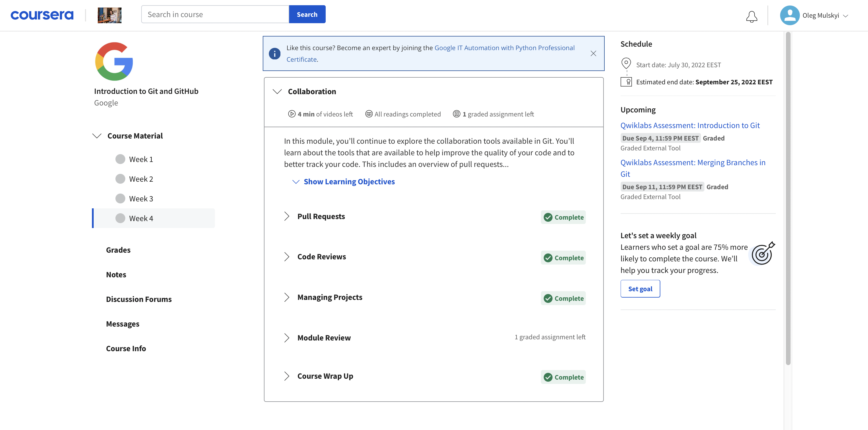Viewport: 868px width, 430px height.
Task: Collapse the Collaboration module chevron
Action: click(277, 92)
